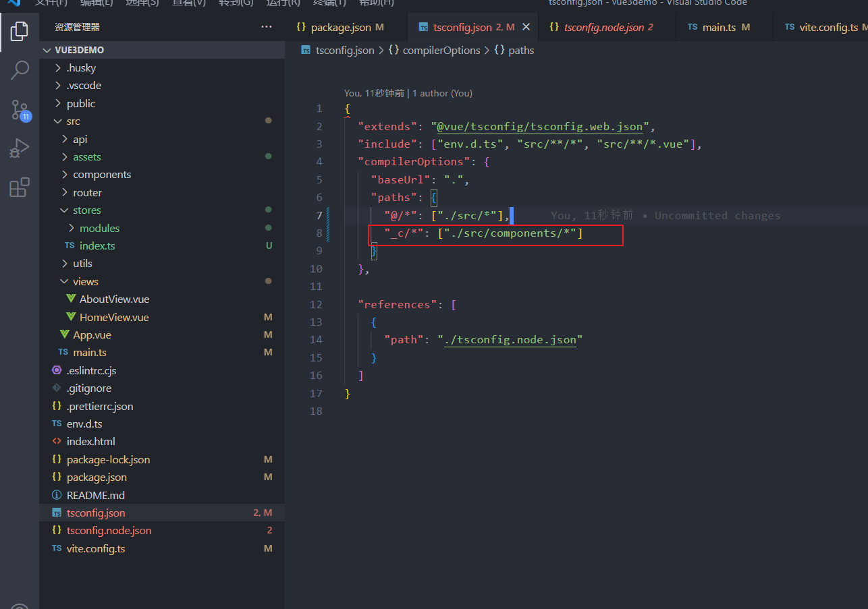This screenshot has width=868, height=609.
Task: Switch to the package.json tab
Action: tap(340, 27)
